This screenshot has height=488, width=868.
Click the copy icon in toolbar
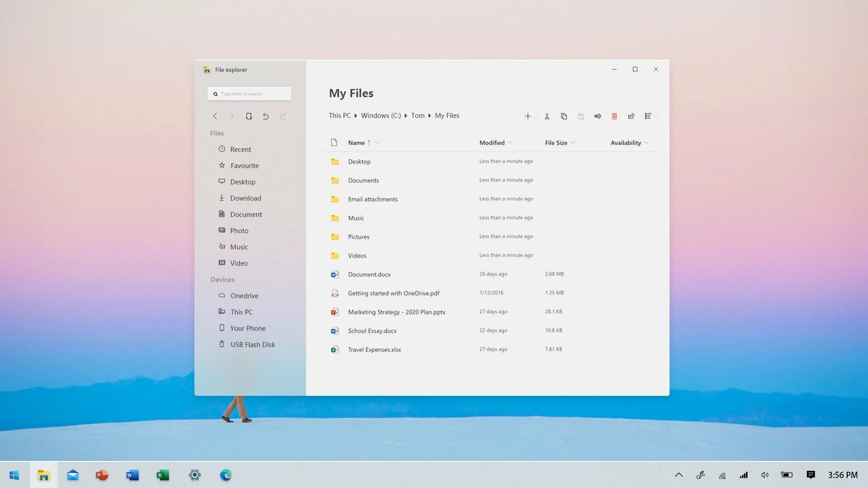click(x=563, y=116)
